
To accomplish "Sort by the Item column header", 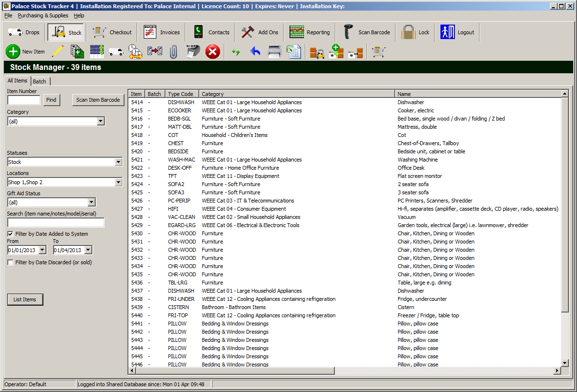I will (x=136, y=94).
